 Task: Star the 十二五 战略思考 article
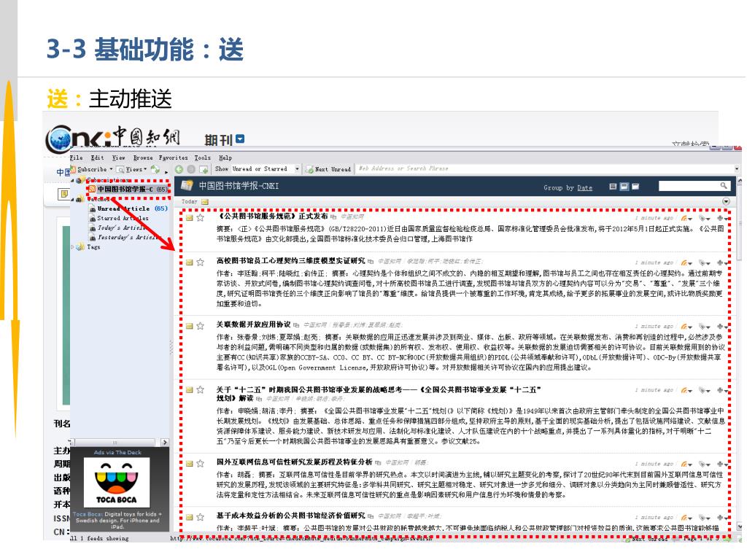click(x=200, y=389)
